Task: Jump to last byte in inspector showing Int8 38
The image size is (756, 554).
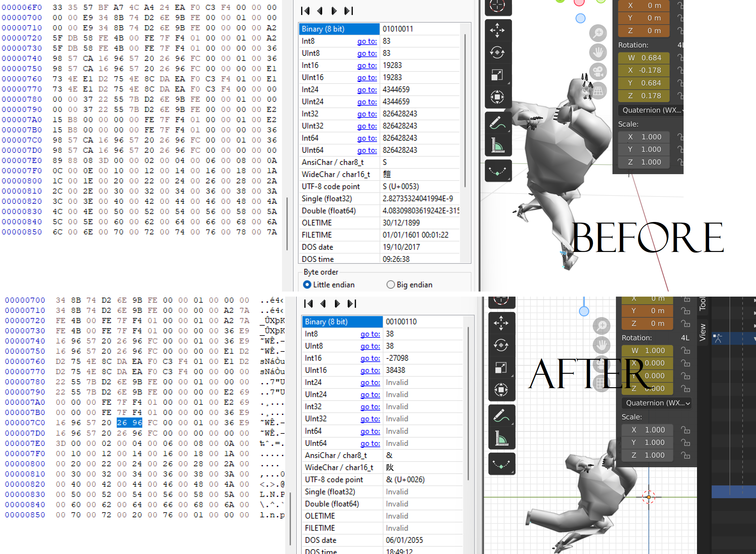Action: [x=352, y=304]
